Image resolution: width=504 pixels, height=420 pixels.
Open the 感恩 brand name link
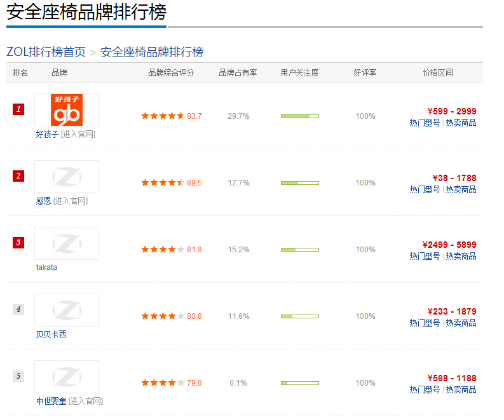tap(43, 201)
